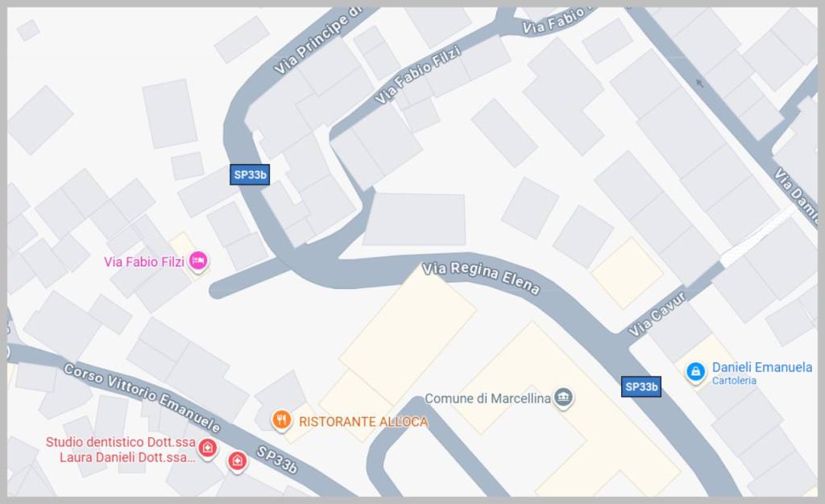825x504 pixels.
Task: Click the one-way arrow on the upper-right road
Action: pos(699,82)
